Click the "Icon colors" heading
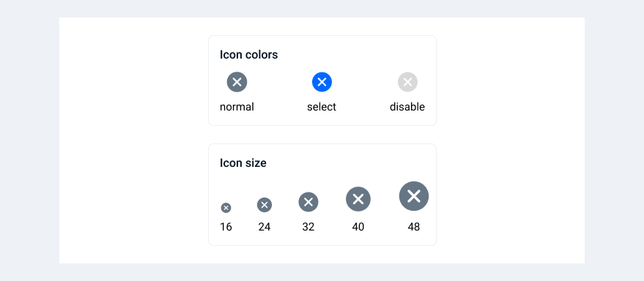The width and height of the screenshot is (644, 281). pyautogui.click(x=249, y=55)
